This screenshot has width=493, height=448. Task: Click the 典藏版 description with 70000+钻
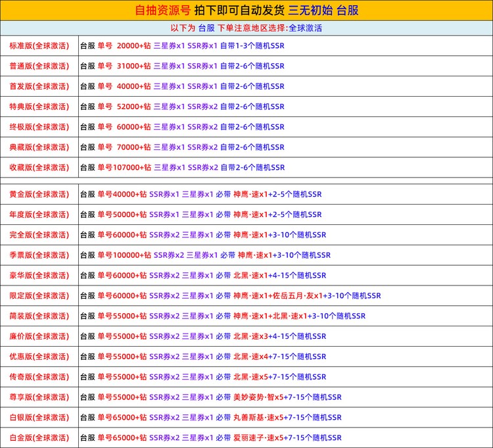click(x=182, y=147)
